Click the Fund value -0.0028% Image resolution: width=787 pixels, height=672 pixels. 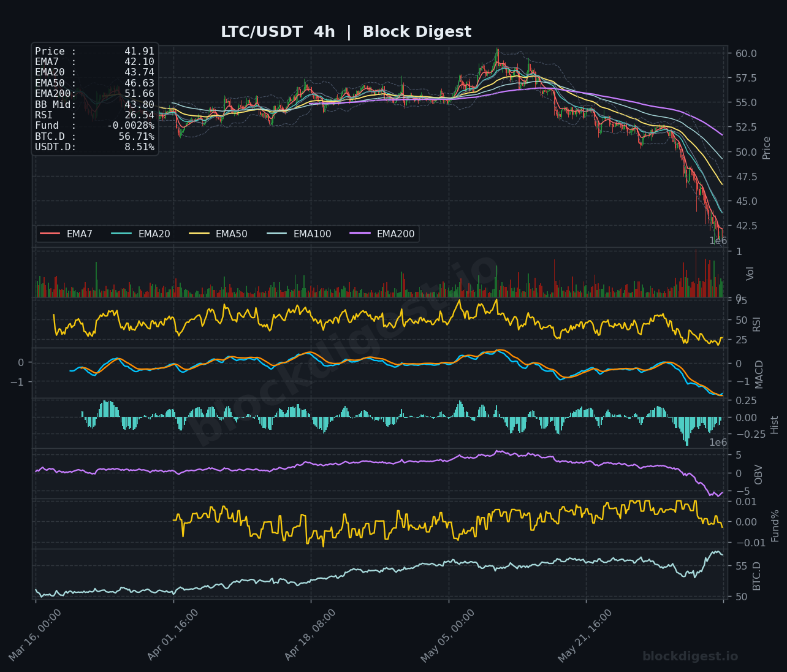pos(131,126)
